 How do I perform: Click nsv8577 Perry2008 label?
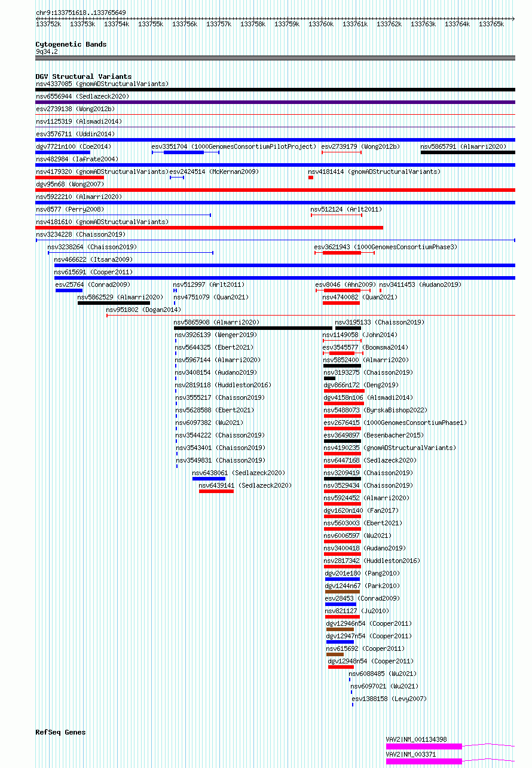pyautogui.click(x=69, y=210)
